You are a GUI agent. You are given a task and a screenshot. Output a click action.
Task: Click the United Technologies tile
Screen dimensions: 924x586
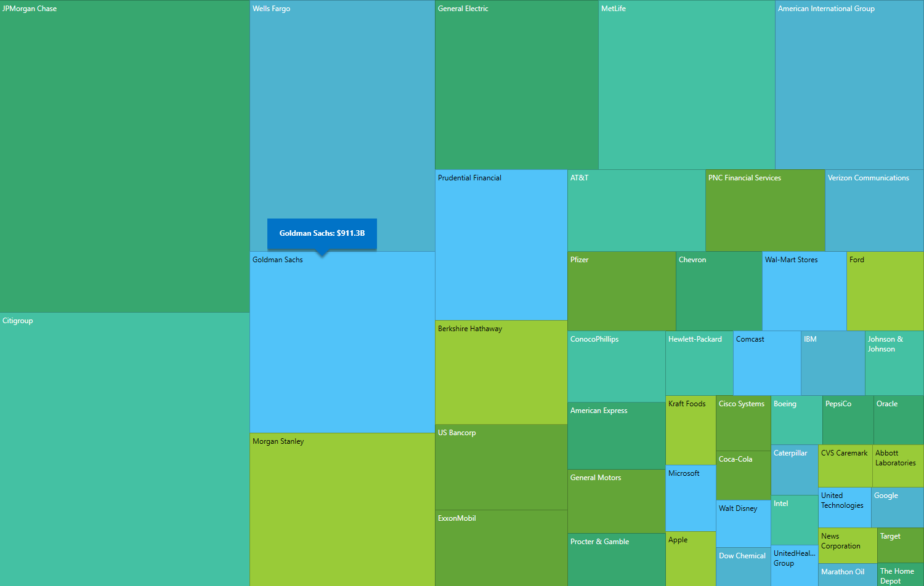(x=845, y=508)
